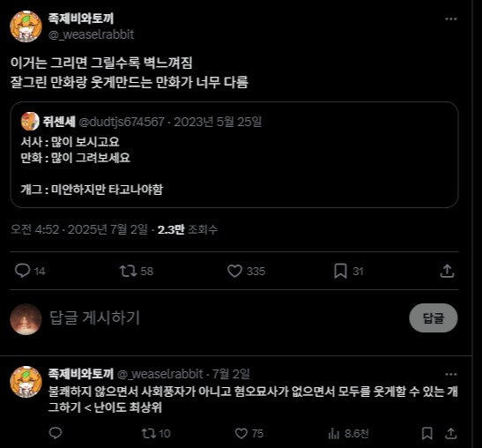
Task: Click the timestamp 오전 4:52 · 2025년 7월 2일
Action: [79, 229]
